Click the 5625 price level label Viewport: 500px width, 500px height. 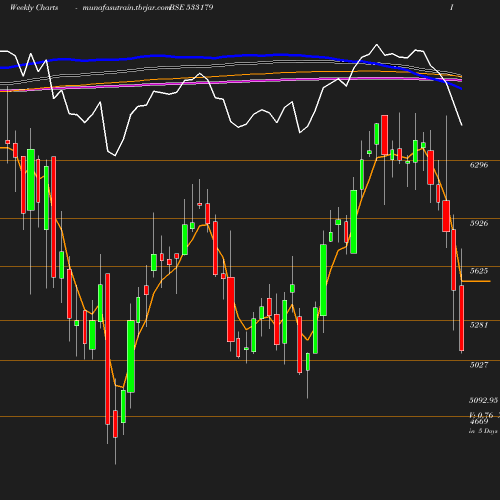coord(479,271)
